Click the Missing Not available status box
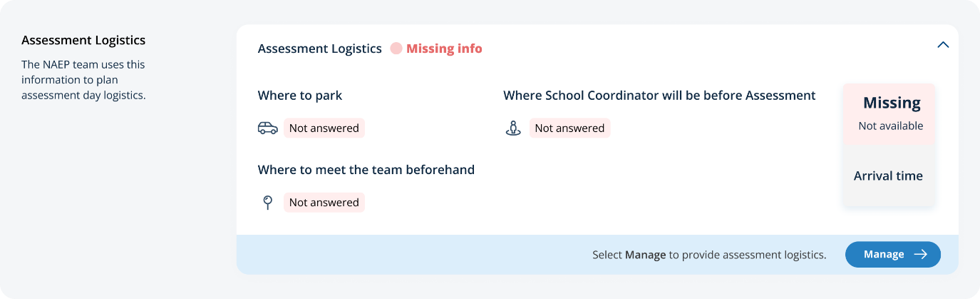This screenshot has height=299, width=980. (x=889, y=114)
